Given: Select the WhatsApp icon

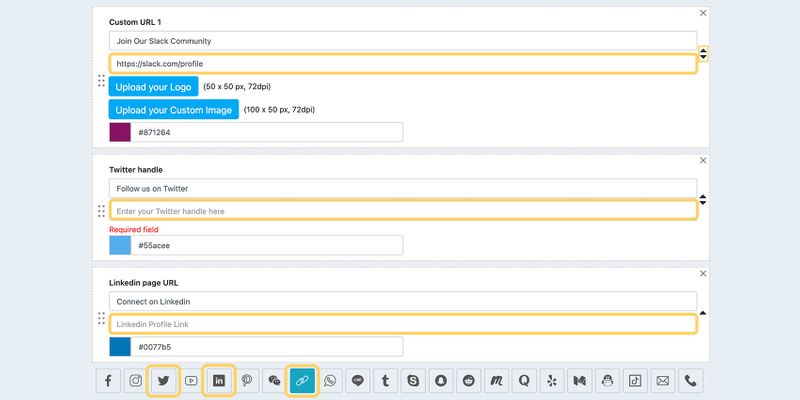Looking at the screenshot, I should pos(330,380).
